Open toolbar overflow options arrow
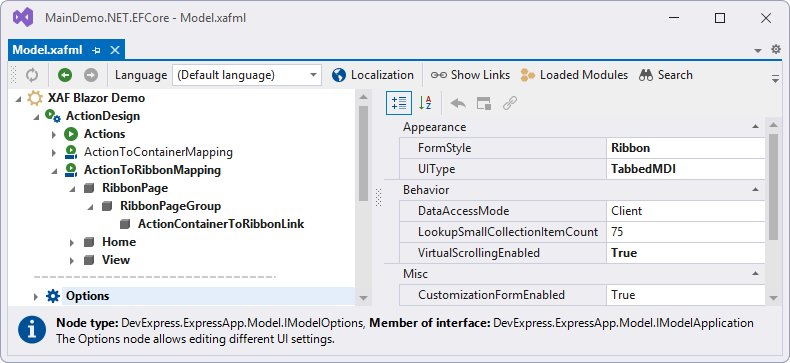Viewport: 790px width, 363px height. pos(775,78)
